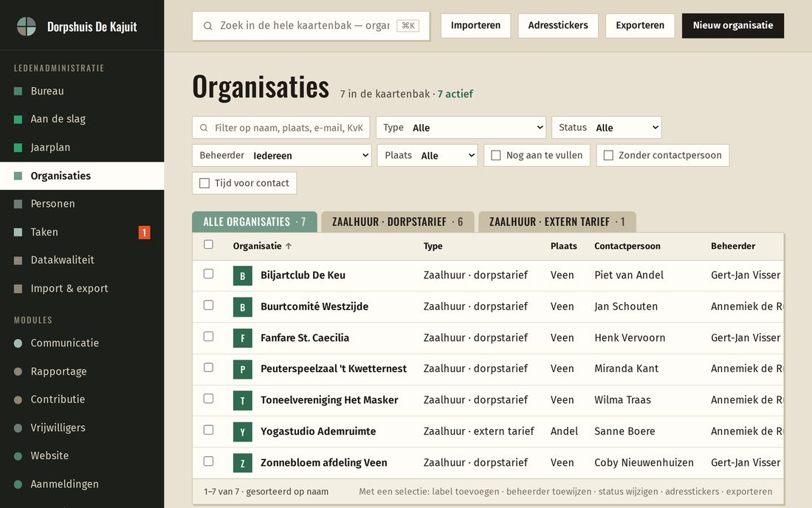Toggle the select-all checkbox in table header
The image size is (812, 508).
[208, 244]
